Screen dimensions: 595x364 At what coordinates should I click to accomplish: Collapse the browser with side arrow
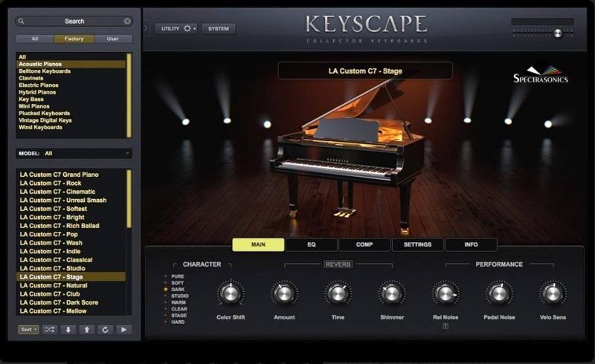pyautogui.click(x=146, y=28)
